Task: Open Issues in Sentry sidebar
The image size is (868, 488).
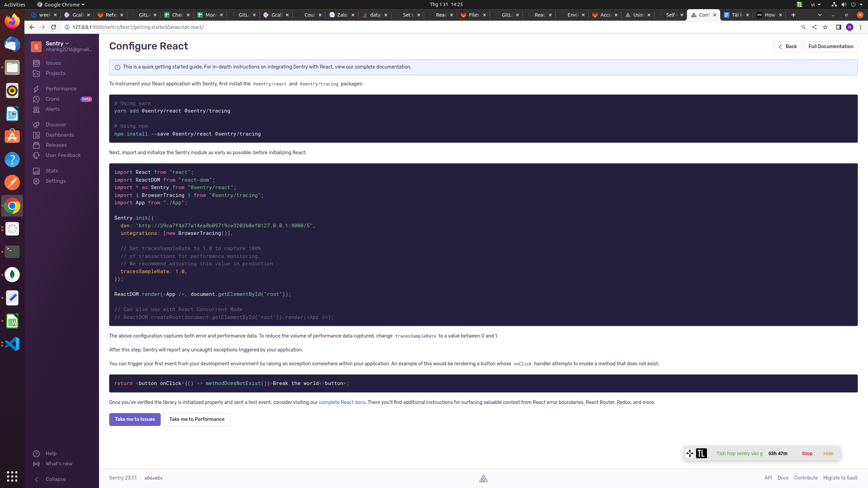Action: point(53,63)
